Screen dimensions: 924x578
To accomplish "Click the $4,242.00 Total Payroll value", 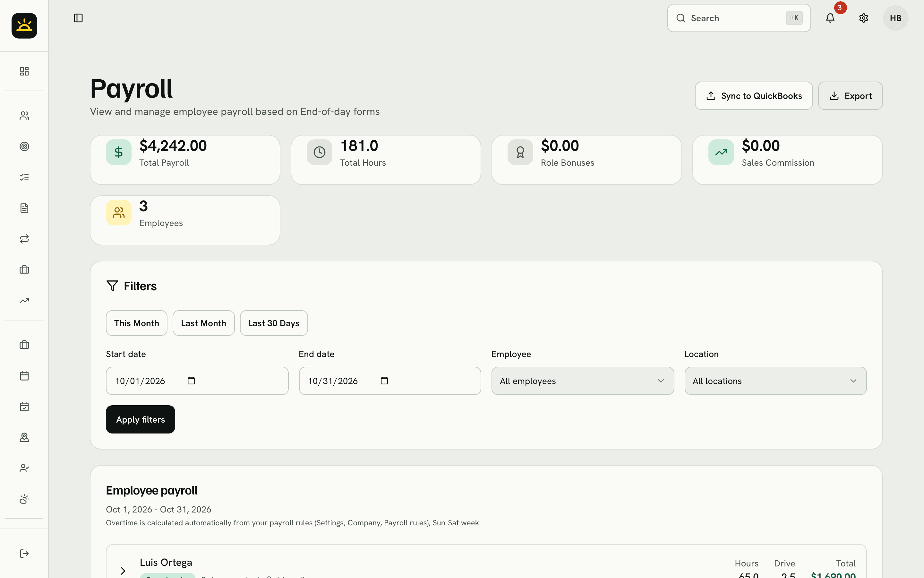I will click(173, 146).
